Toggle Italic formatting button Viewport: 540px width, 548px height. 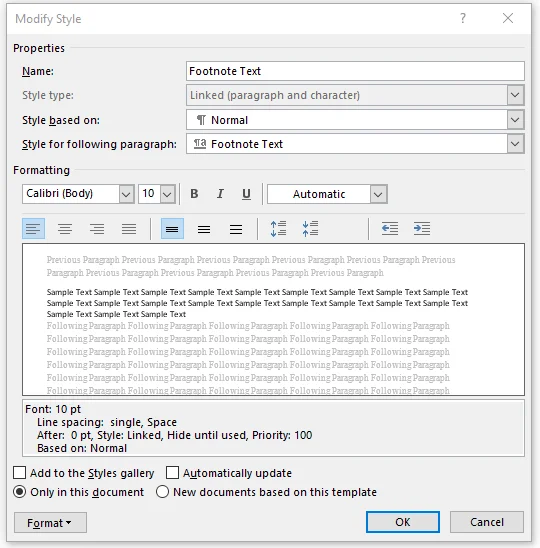point(220,194)
